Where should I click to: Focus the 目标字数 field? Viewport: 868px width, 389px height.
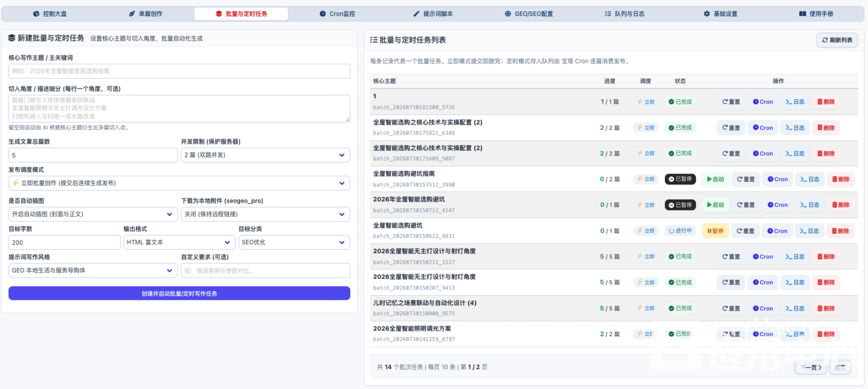tap(64, 242)
